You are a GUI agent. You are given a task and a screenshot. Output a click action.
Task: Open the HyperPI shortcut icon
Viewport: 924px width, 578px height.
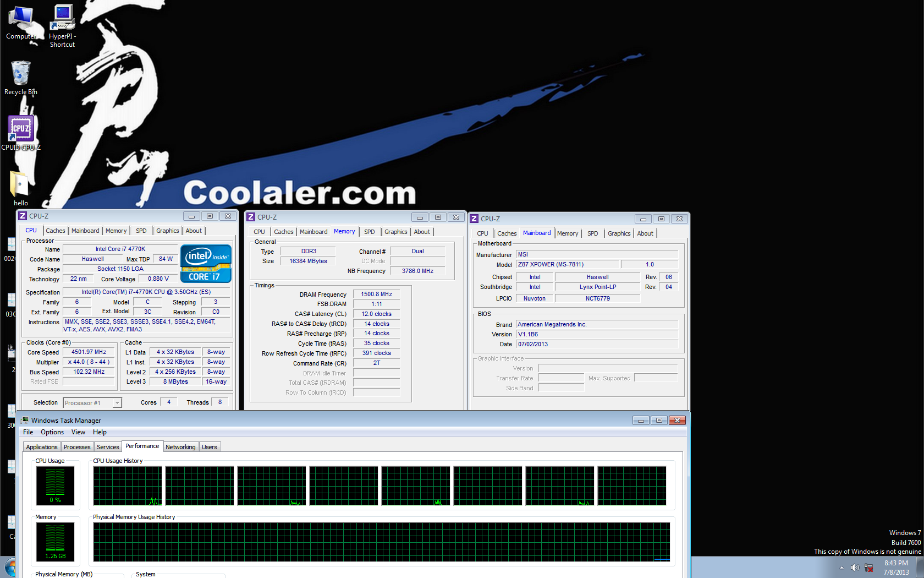pyautogui.click(x=63, y=26)
